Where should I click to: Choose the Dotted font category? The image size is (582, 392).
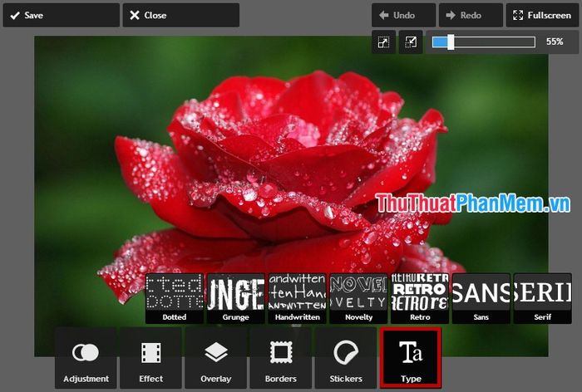[x=175, y=298]
